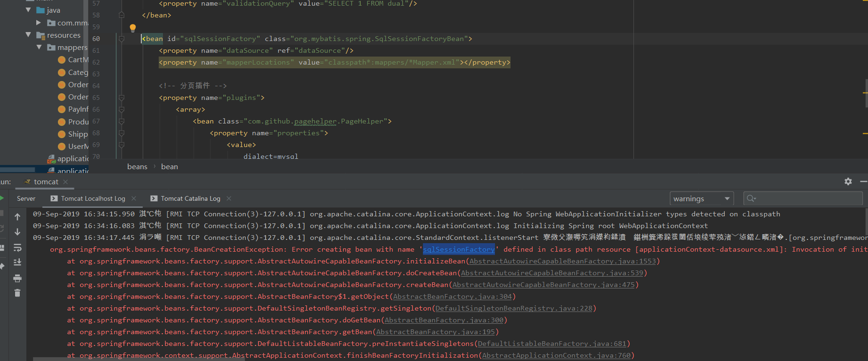Click fold end marker at line 58
The image size is (868, 361).
pos(122,15)
